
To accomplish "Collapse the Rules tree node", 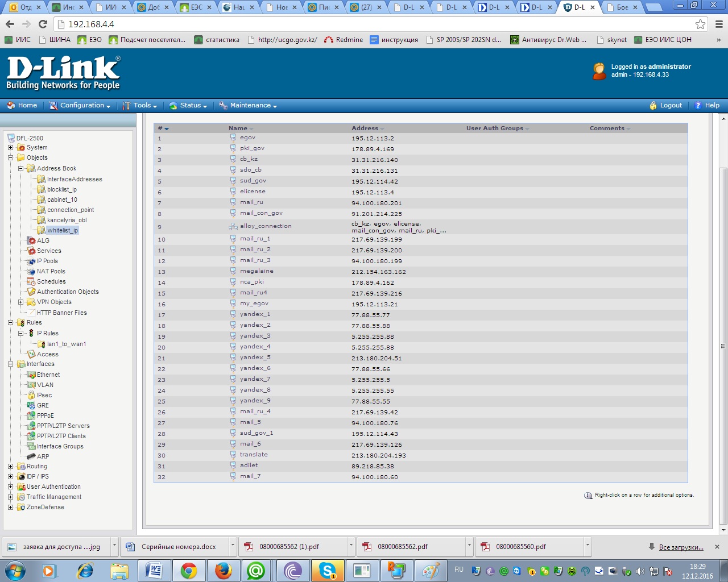I will (x=10, y=323).
